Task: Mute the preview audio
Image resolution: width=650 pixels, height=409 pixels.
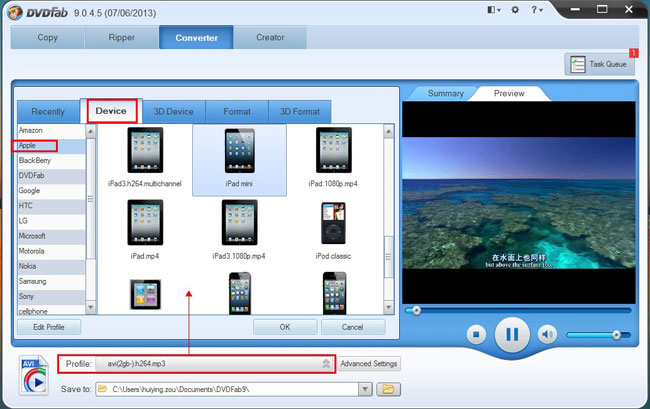Action: (x=547, y=334)
